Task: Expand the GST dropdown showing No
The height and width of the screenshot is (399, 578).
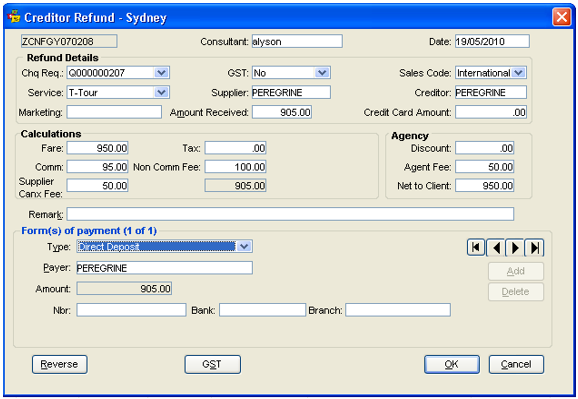Action: point(322,73)
